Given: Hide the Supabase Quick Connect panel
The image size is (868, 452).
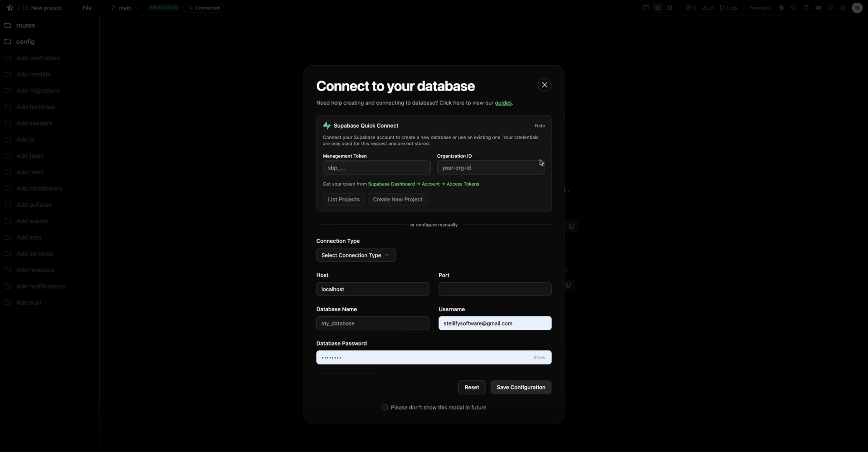Looking at the screenshot, I should [540, 125].
